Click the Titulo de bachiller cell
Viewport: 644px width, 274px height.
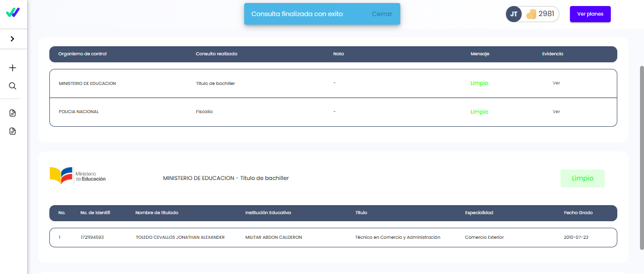[216, 83]
